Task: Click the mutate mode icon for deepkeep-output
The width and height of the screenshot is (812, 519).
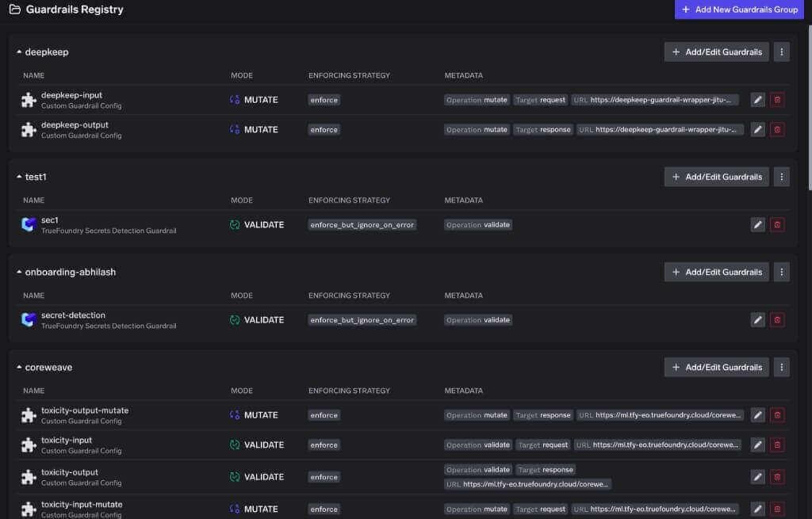Action: point(235,129)
